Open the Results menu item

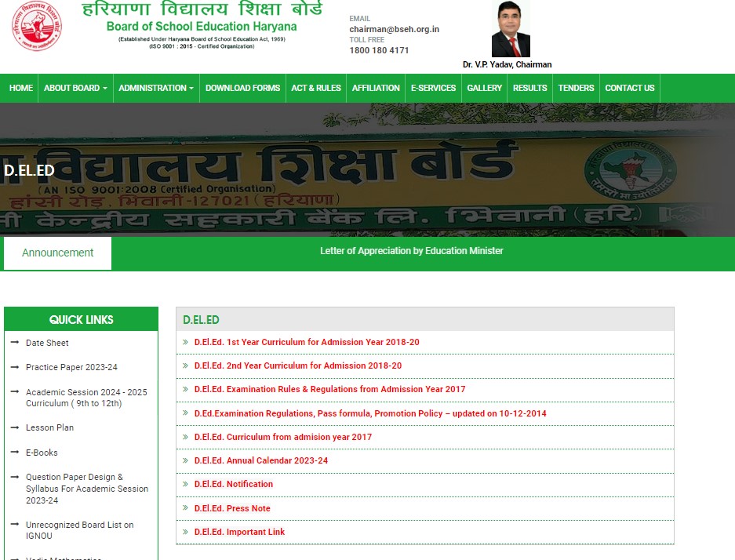[x=529, y=88]
